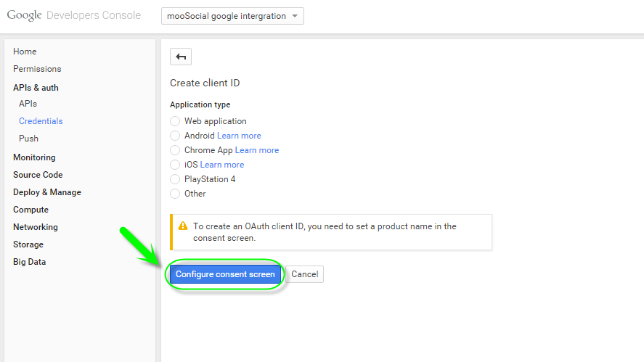Click the yellow warning triangle icon
The height and width of the screenshot is (362, 644).
(183, 226)
